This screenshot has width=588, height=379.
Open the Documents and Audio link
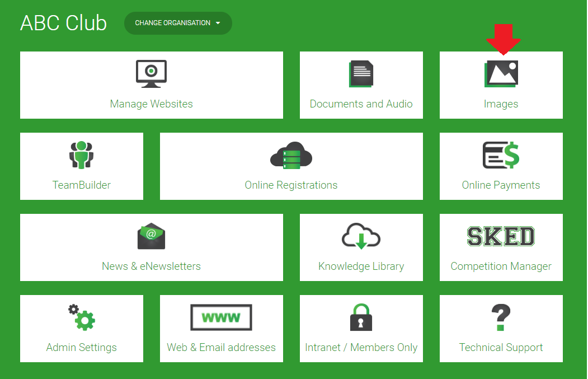(361, 104)
